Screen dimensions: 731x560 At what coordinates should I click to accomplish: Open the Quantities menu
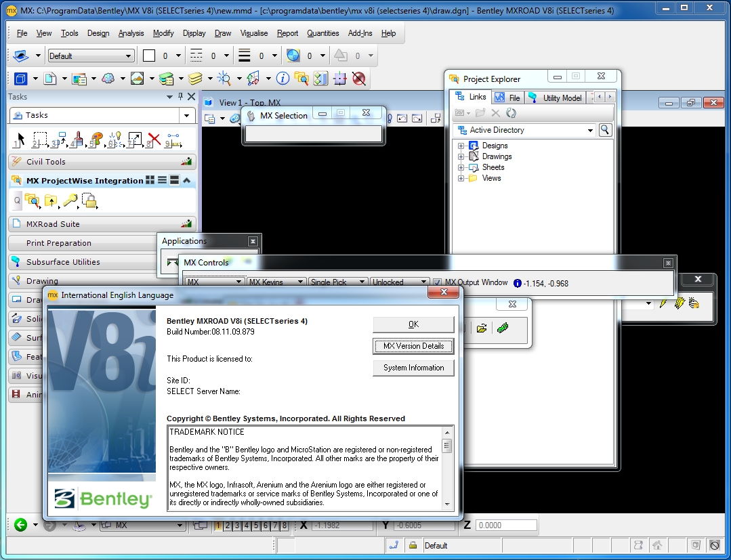[322, 33]
